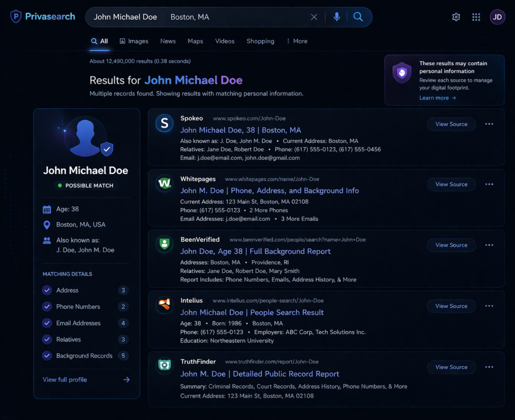Switch to the Images tab
515x420 pixels.
[134, 41]
